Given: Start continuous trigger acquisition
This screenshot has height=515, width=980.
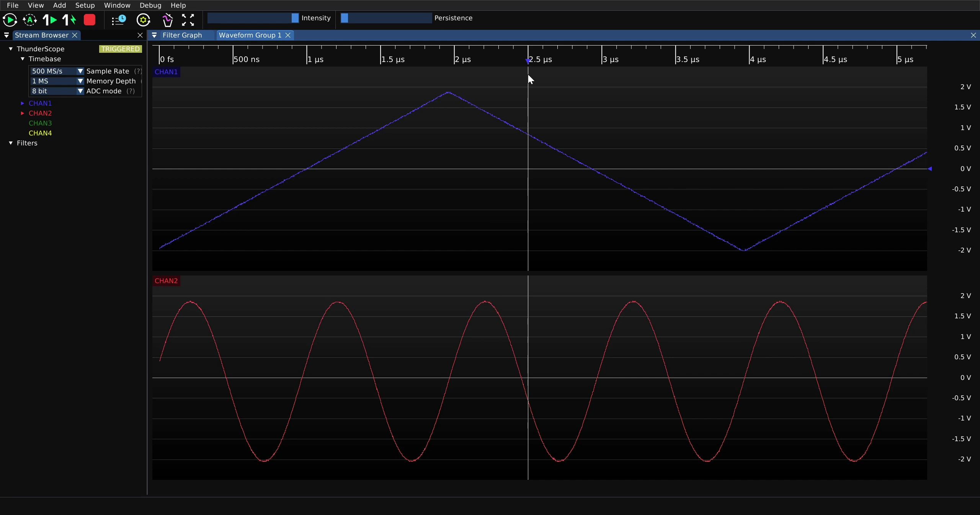Looking at the screenshot, I should pos(10,20).
